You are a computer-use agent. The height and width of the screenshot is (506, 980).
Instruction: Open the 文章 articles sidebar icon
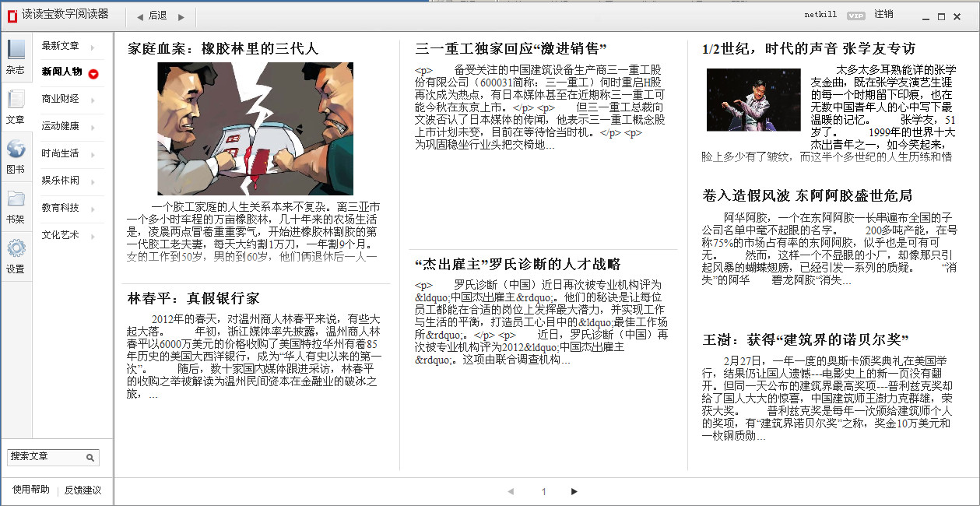(x=16, y=100)
